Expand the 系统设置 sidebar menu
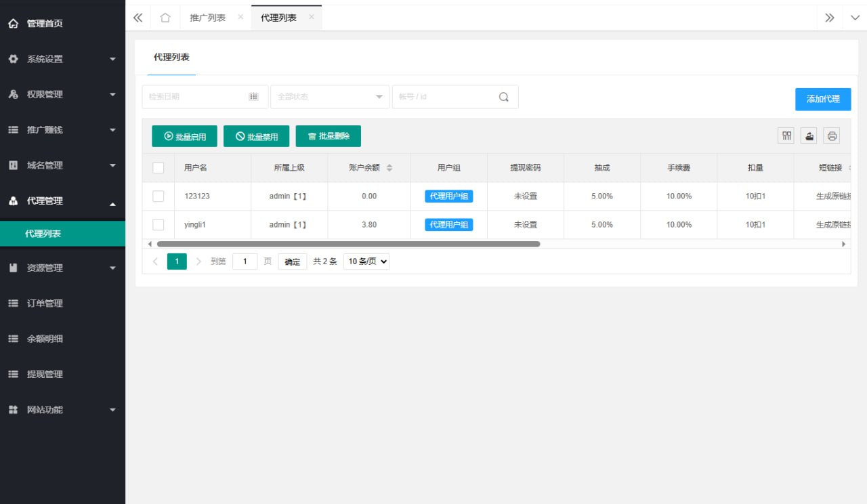The image size is (867, 504). 62,59
